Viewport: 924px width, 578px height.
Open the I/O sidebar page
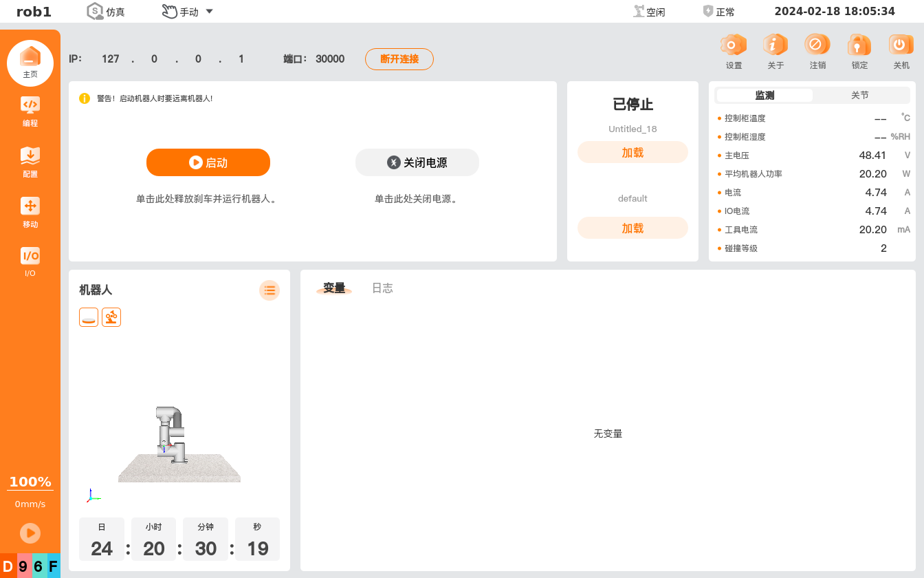tap(30, 262)
